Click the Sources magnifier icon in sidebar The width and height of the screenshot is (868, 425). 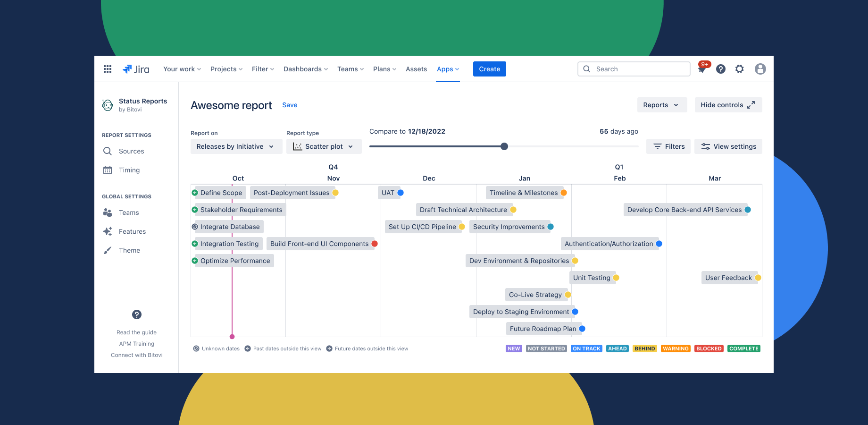108,151
